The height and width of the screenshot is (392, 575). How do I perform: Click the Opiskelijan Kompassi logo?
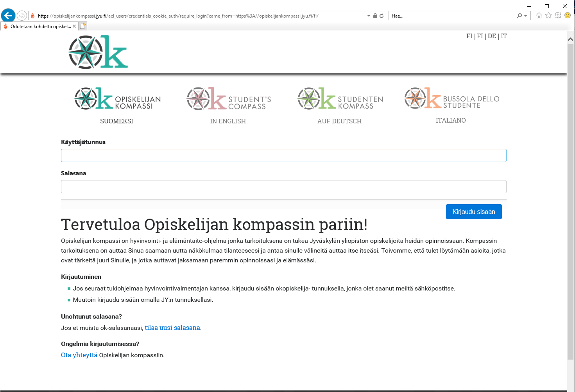point(118,98)
